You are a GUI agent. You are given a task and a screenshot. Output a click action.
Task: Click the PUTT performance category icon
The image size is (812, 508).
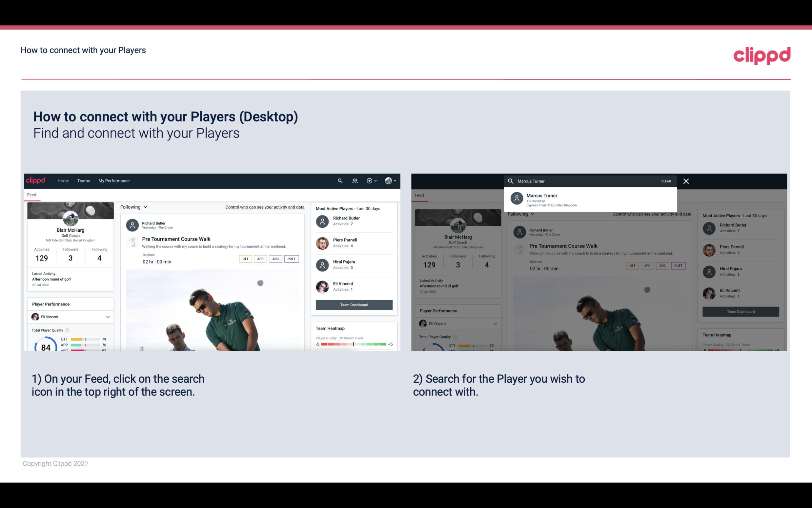click(x=291, y=259)
